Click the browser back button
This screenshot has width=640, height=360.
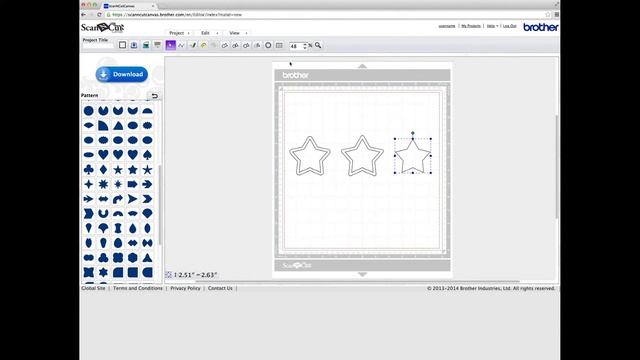(84, 15)
